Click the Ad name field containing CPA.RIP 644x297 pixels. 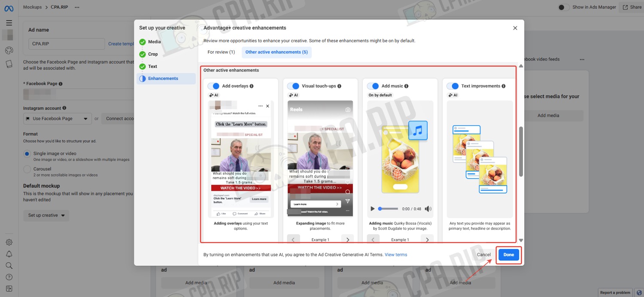(67, 44)
